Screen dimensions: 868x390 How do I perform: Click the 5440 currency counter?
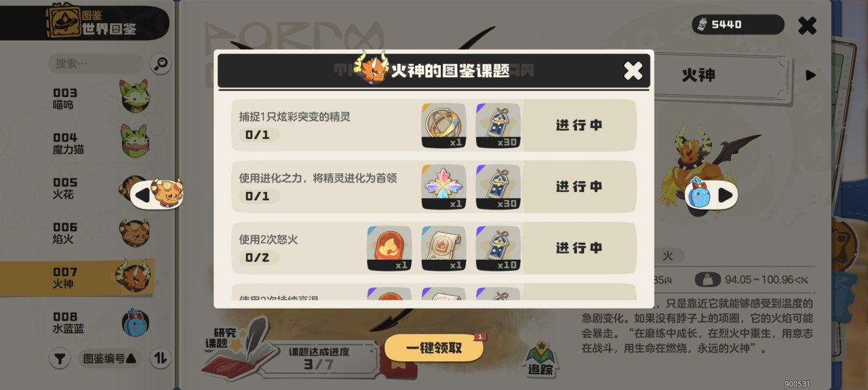738,24
